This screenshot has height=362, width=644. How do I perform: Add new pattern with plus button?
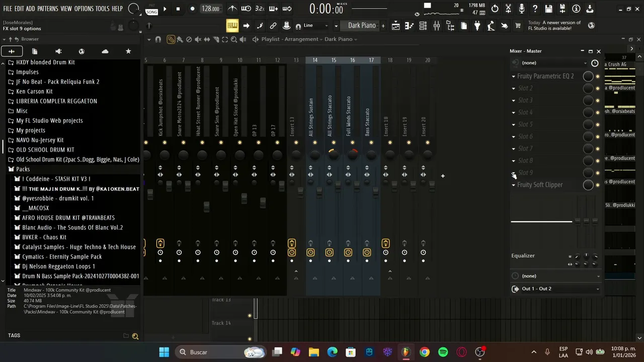[383, 26]
